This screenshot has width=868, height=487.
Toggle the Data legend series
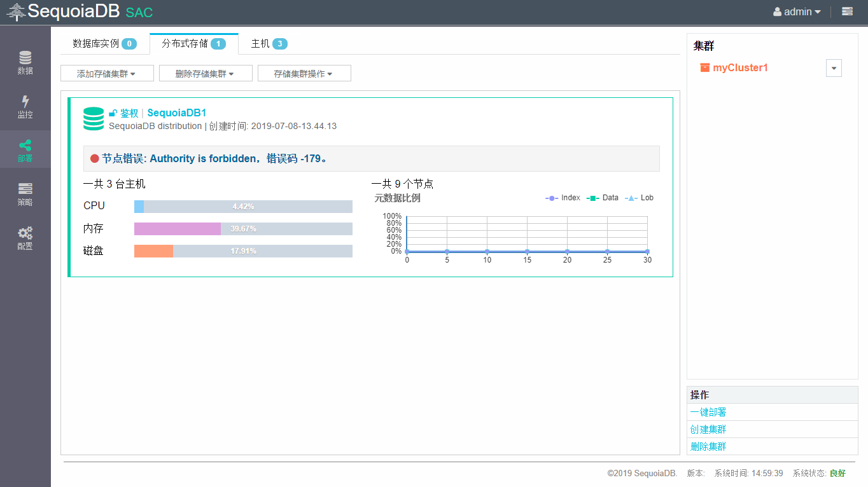pos(602,198)
